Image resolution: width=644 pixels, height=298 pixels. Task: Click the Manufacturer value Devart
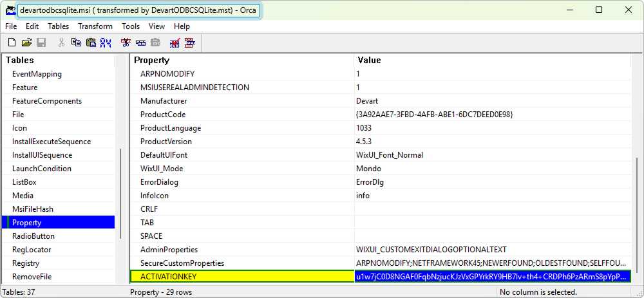tap(492, 101)
